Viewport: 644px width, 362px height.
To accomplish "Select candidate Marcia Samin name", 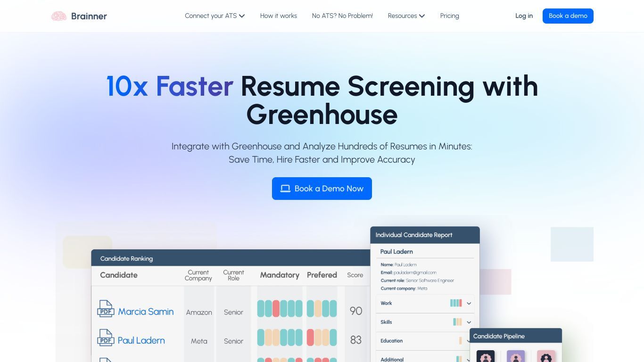I will coord(146,312).
